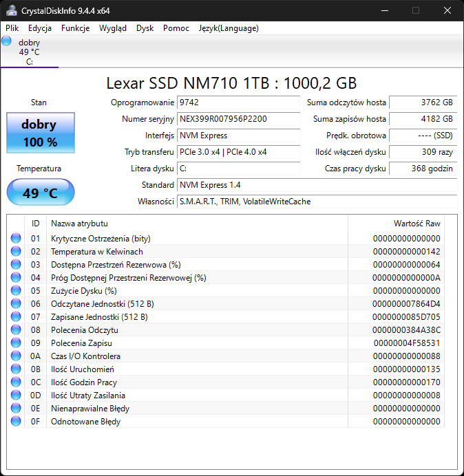Click status orb for Odnotowane Błędy row
This screenshot has width=464, height=476.
[16, 422]
